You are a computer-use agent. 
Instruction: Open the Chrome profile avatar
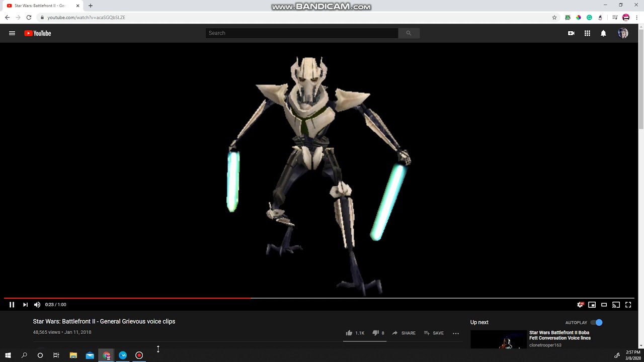tap(626, 17)
